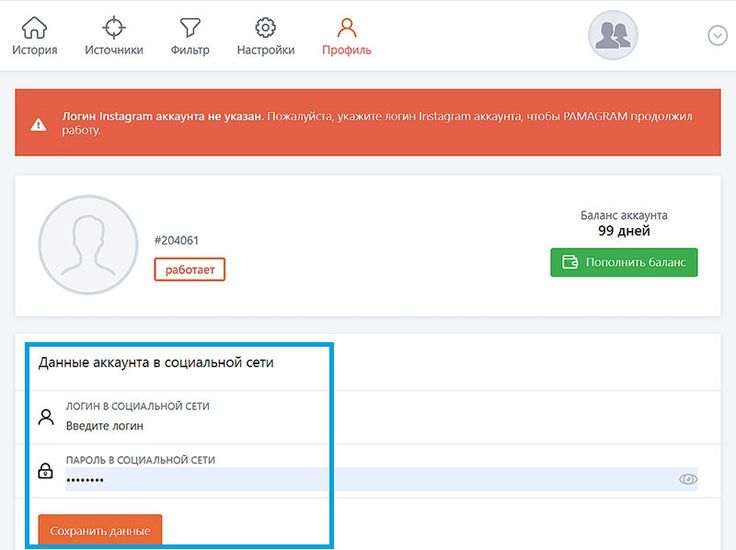736x550 pixels.
Task: Click the Профиль tab label
Action: tap(347, 50)
